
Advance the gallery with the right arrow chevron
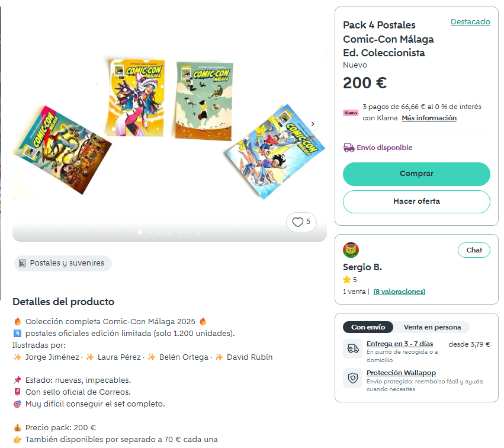pyautogui.click(x=312, y=124)
